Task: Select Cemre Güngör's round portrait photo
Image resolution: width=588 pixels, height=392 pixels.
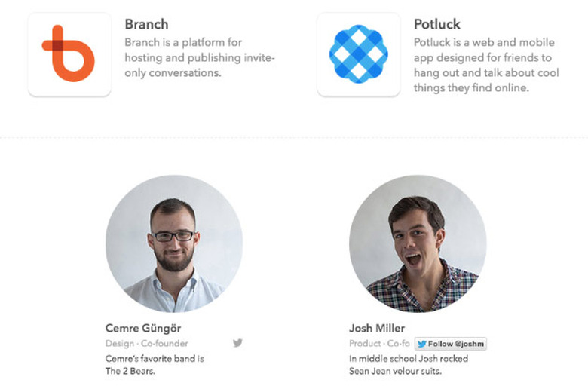Action: tap(174, 243)
